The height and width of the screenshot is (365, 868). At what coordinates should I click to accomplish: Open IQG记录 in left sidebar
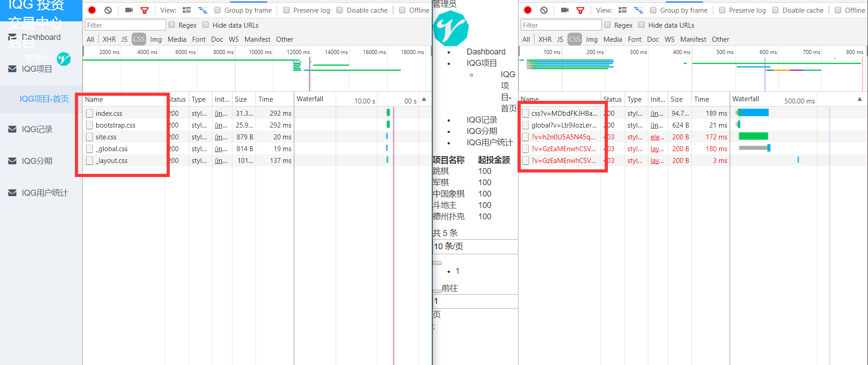pos(37,129)
